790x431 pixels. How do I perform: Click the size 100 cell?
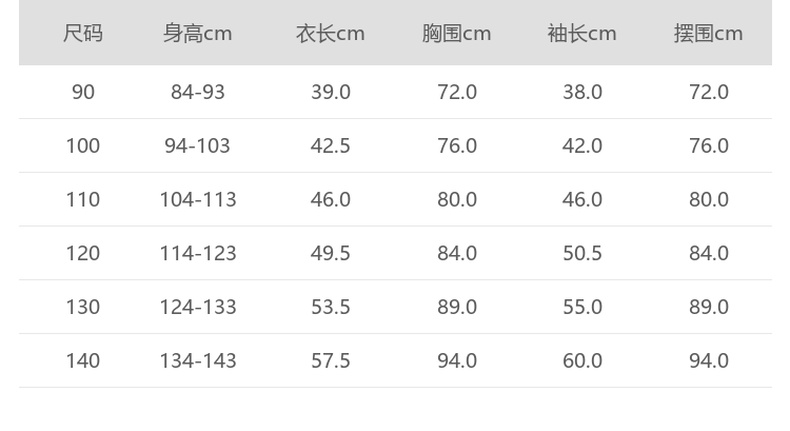pyautogui.click(x=83, y=146)
